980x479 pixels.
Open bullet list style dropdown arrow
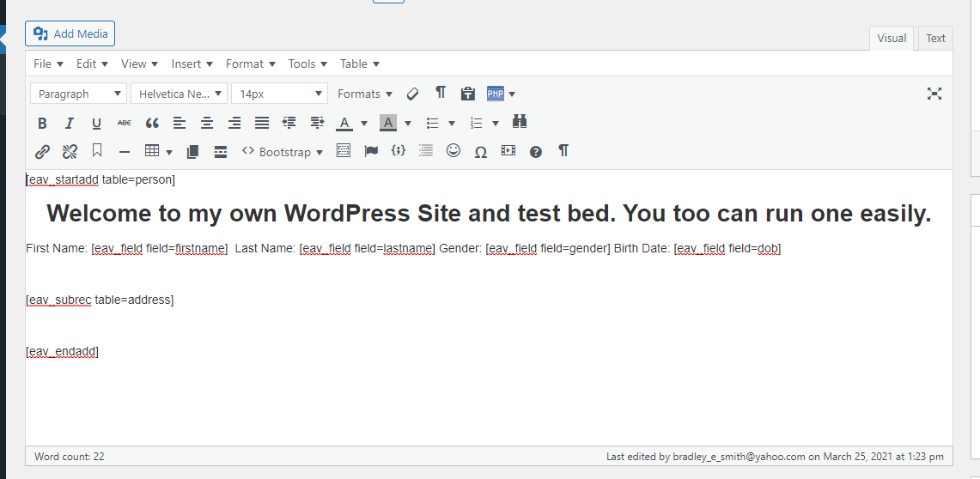(451, 124)
